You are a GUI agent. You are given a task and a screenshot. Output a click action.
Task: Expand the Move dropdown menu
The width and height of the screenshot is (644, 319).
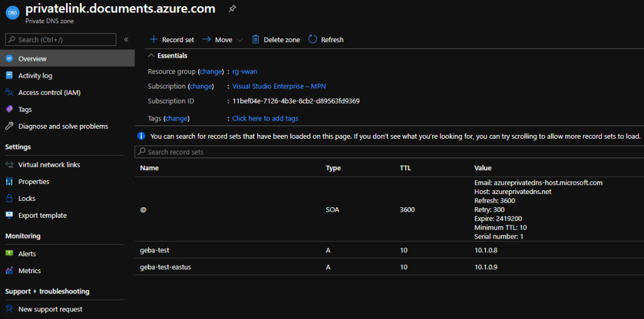(239, 40)
